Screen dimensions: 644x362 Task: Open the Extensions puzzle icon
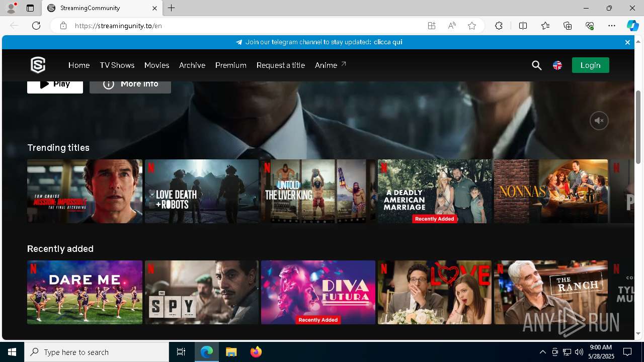click(x=499, y=26)
